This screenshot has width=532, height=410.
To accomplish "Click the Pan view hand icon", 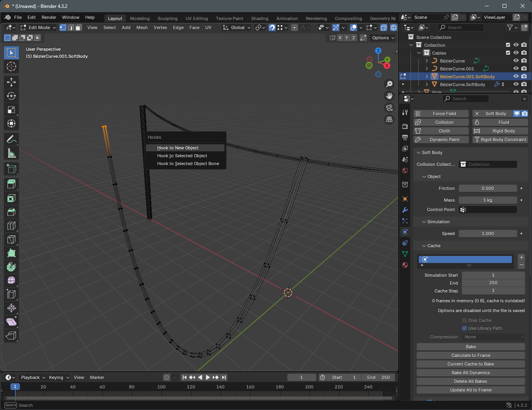I will pyautogui.click(x=389, y=96).
